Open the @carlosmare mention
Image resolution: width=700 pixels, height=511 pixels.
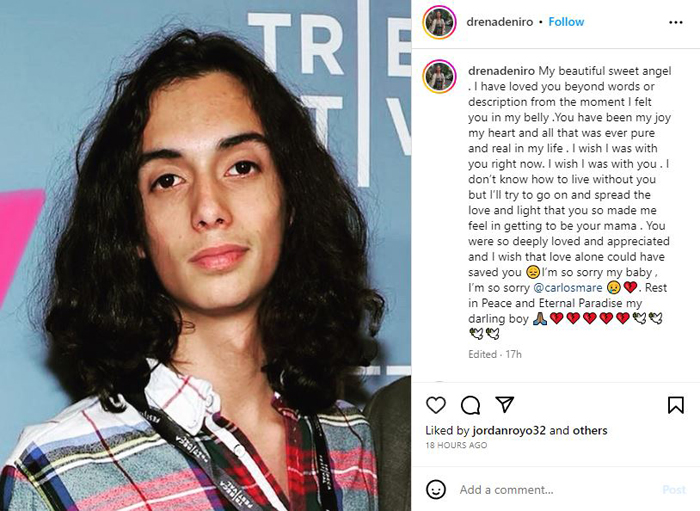point(568,288)
